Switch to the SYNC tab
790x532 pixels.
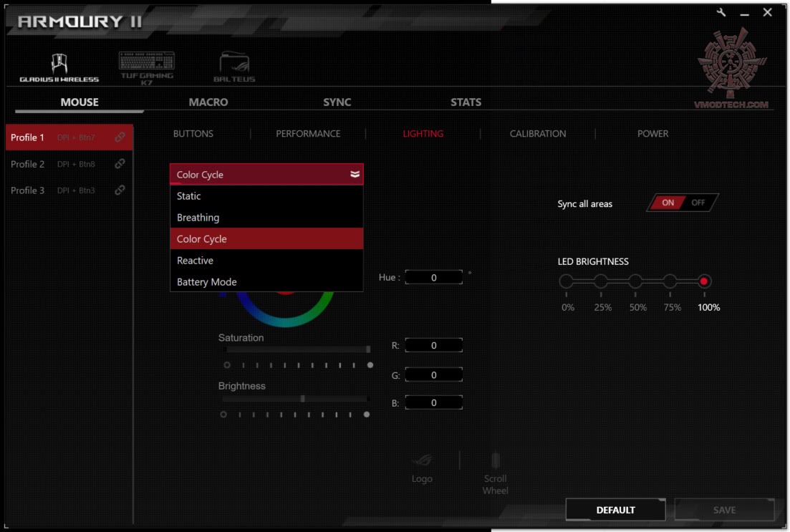337,102
